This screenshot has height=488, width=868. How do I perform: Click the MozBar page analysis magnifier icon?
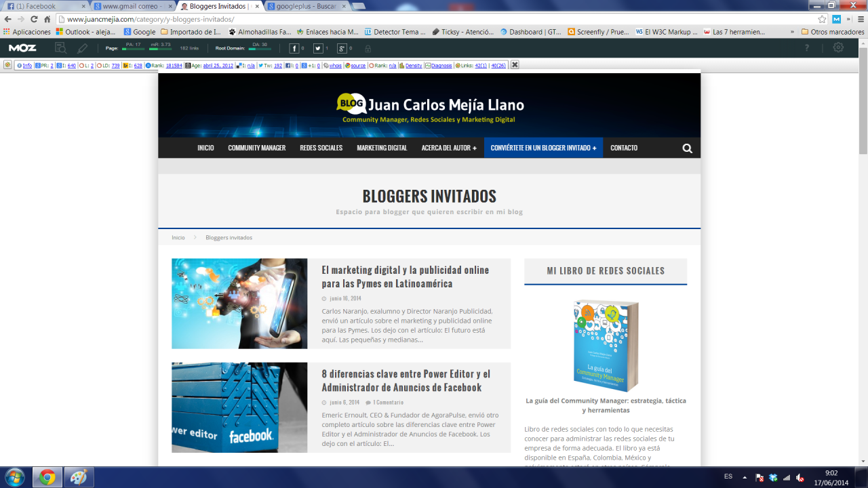tap(61, 48)
